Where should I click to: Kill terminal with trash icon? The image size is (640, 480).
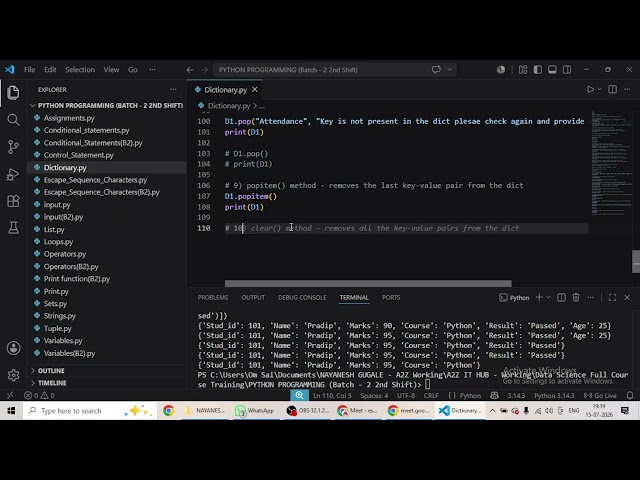click(576, 298)
